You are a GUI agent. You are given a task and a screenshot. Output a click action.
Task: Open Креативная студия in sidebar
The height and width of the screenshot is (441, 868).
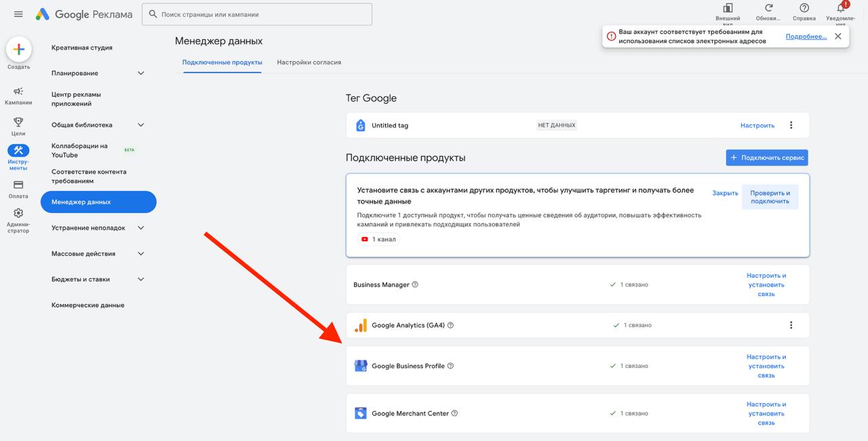click(82, 47)
